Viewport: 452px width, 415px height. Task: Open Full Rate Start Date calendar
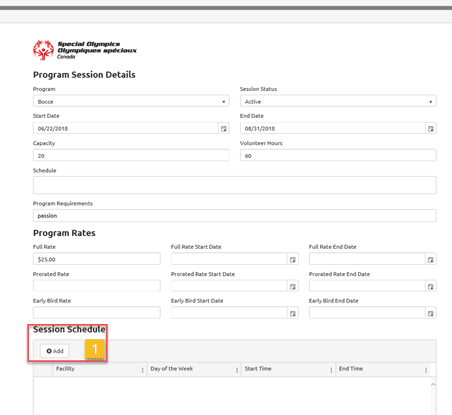(293, 259)
